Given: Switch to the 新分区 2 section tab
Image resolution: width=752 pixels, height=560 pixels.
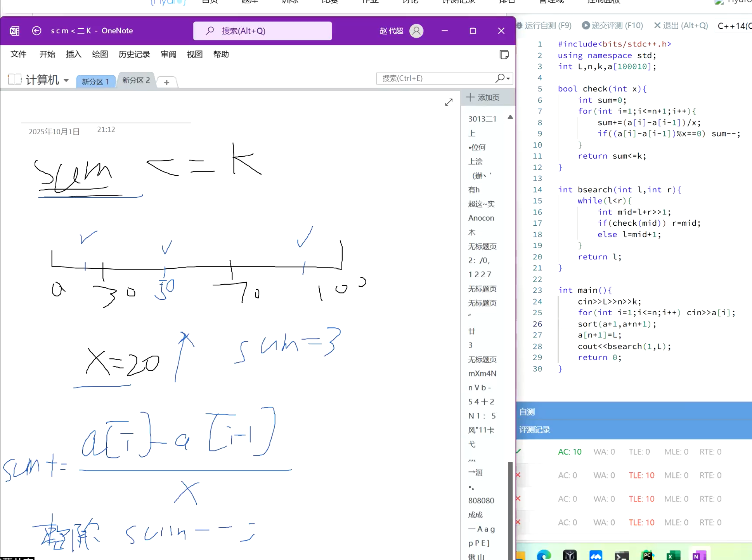Looking at the screenshot, I should point(136,80).
